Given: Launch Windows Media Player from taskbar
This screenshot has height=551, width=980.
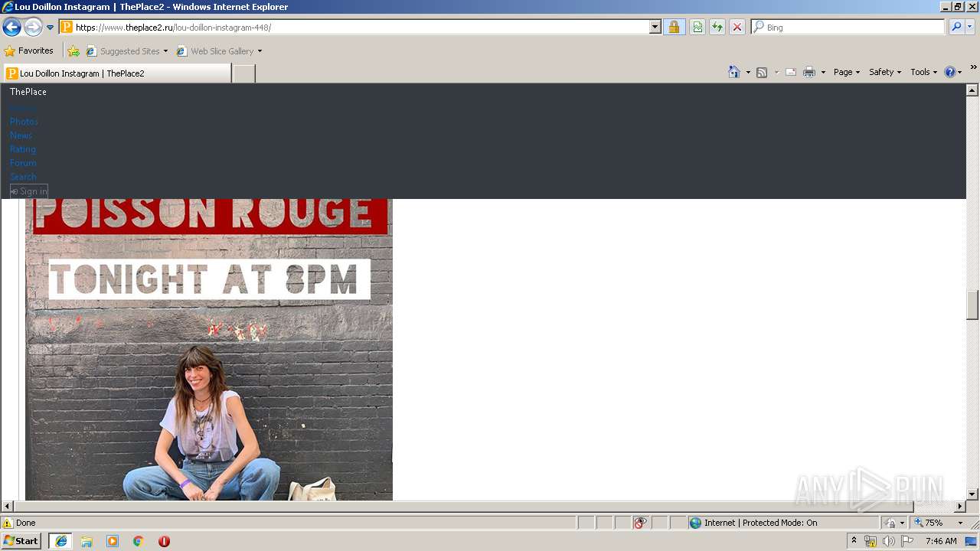Looking at the screenshot, I should click(x=113, y=541).
